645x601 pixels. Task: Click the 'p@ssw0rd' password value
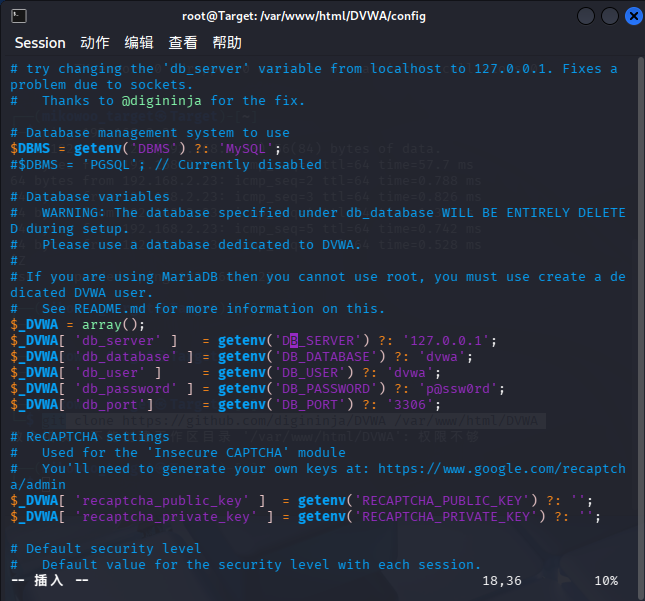(458, 389)
